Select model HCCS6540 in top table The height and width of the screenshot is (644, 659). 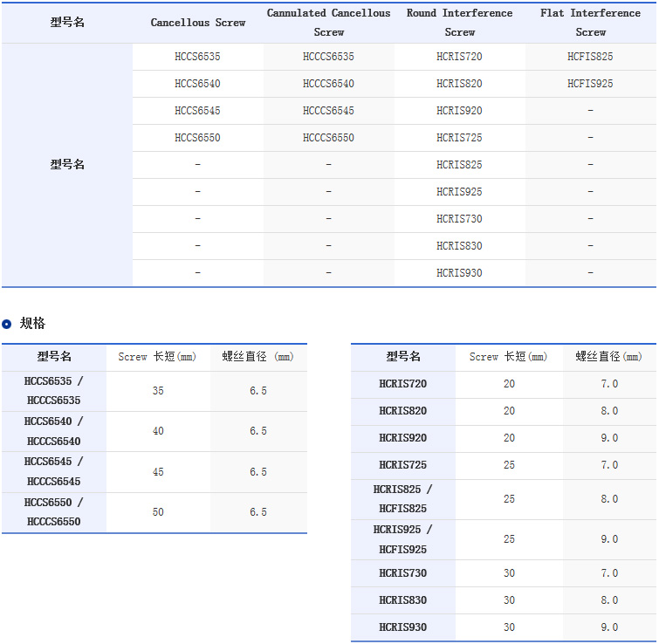point(197,84)
